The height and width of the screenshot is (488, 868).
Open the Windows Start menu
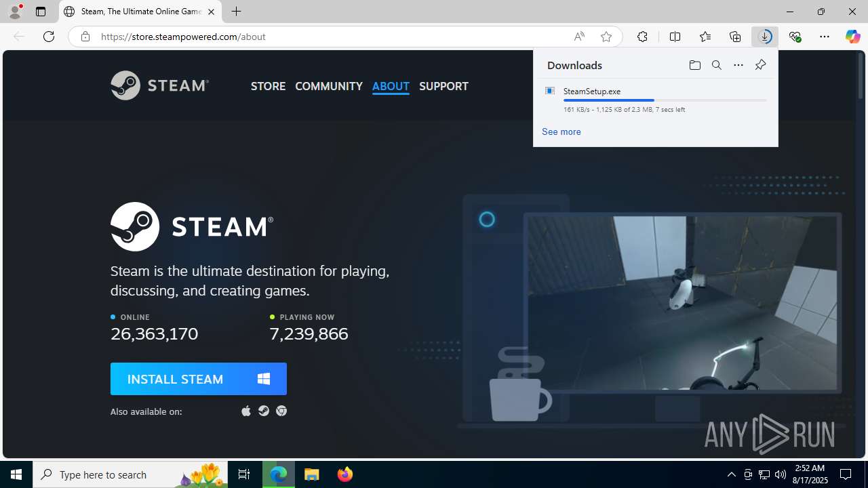click(16, 474)
